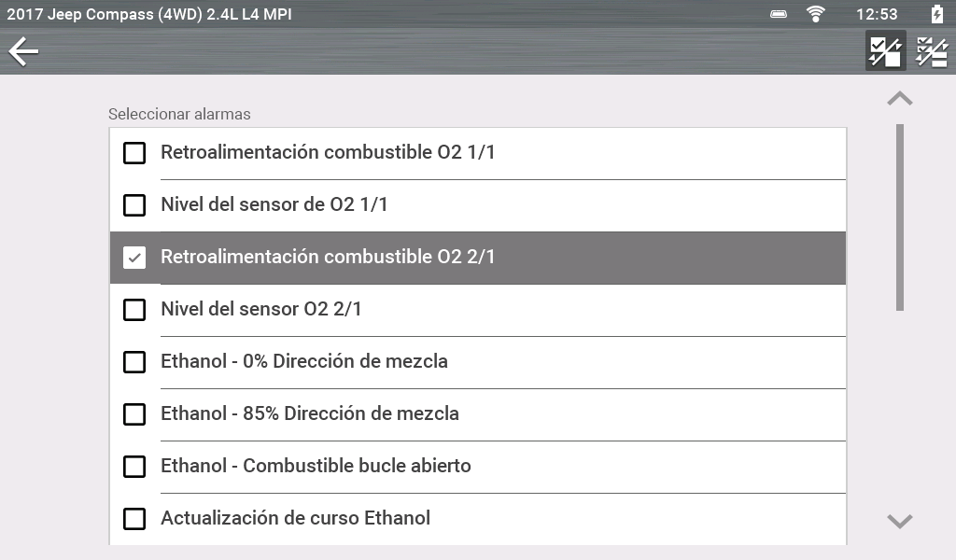956x560 pixels.
Task: Tap the battery charging icon
Action: (937, 14)
